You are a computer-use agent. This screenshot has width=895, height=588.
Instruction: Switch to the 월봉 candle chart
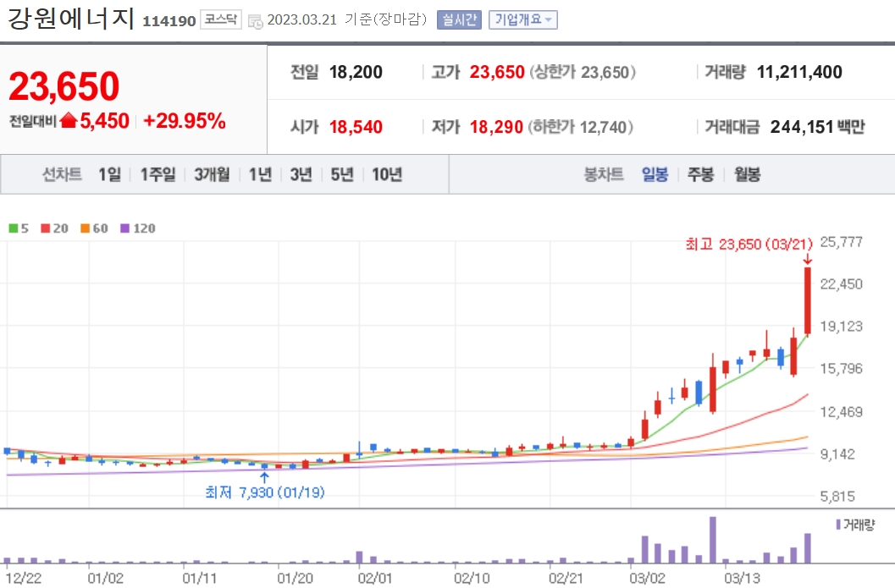[x=747, y=174]
